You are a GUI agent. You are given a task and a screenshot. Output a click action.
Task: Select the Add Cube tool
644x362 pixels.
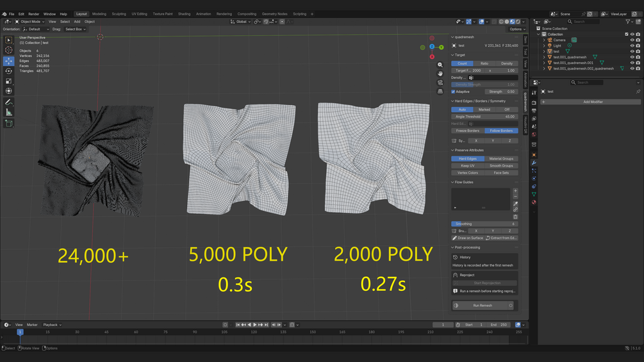pos(8,124)
